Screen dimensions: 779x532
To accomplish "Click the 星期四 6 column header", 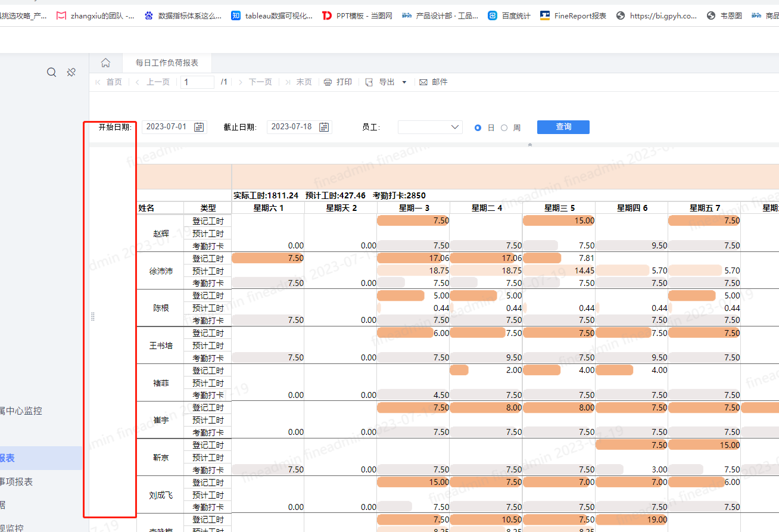I will [x=632, y=208].
